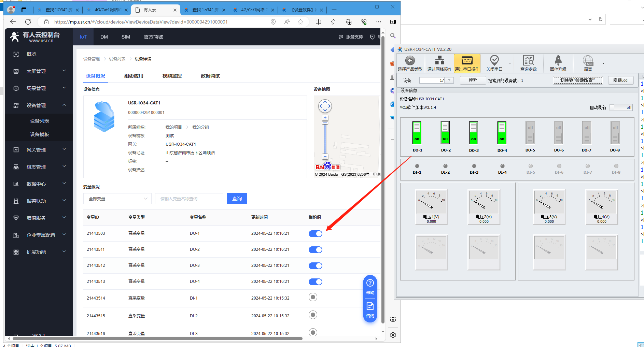Open the 语言 language globe icon
The height and width of the screenshot is (347, 644).
point(588,61)
